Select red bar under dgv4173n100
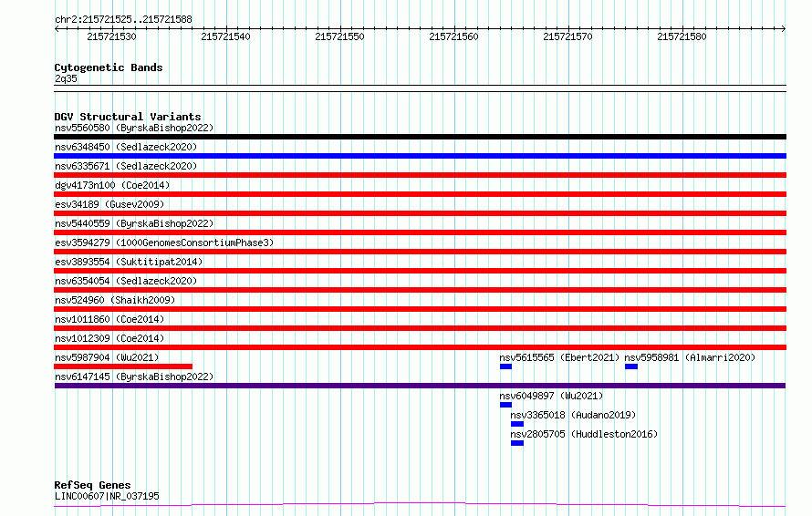 (x=420, y=194)
